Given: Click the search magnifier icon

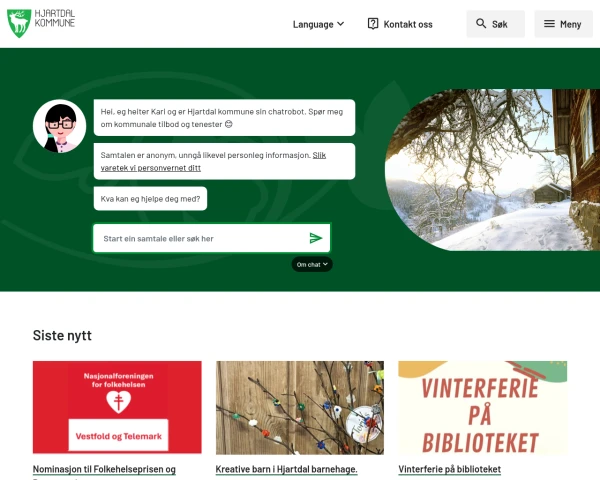Looking at the screenshot, I should click(481, 24).
